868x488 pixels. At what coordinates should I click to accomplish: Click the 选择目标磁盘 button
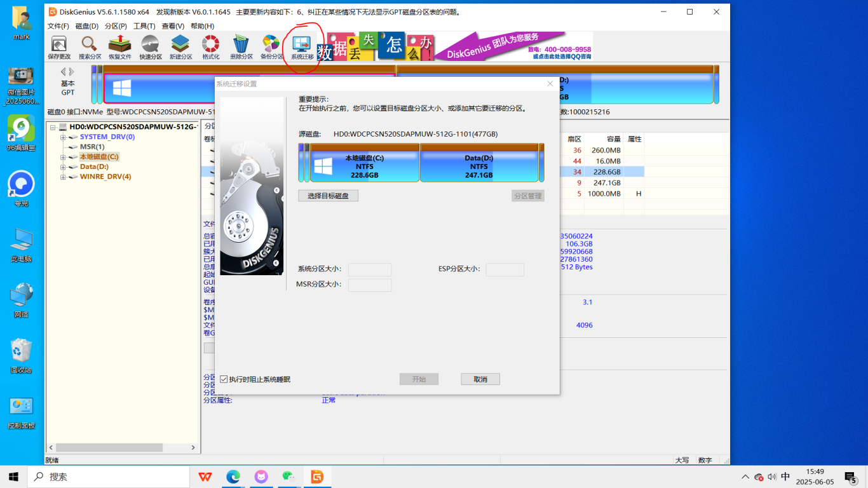pyautogui.click(x=328, y=196)
